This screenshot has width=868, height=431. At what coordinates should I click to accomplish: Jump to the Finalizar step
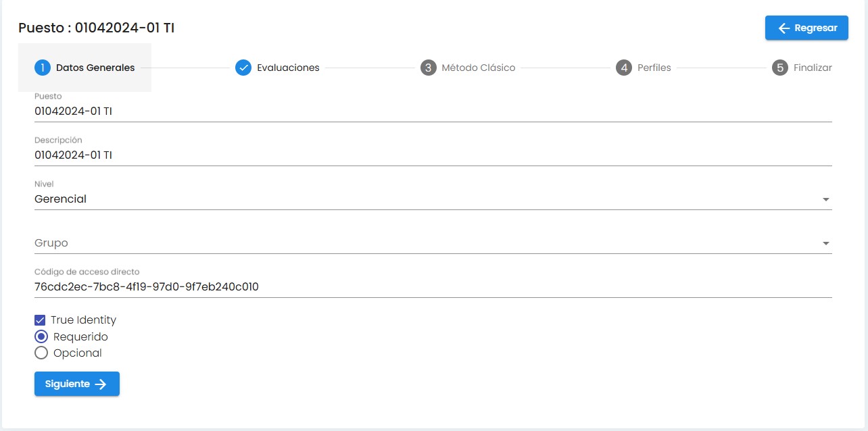point(812,68)
